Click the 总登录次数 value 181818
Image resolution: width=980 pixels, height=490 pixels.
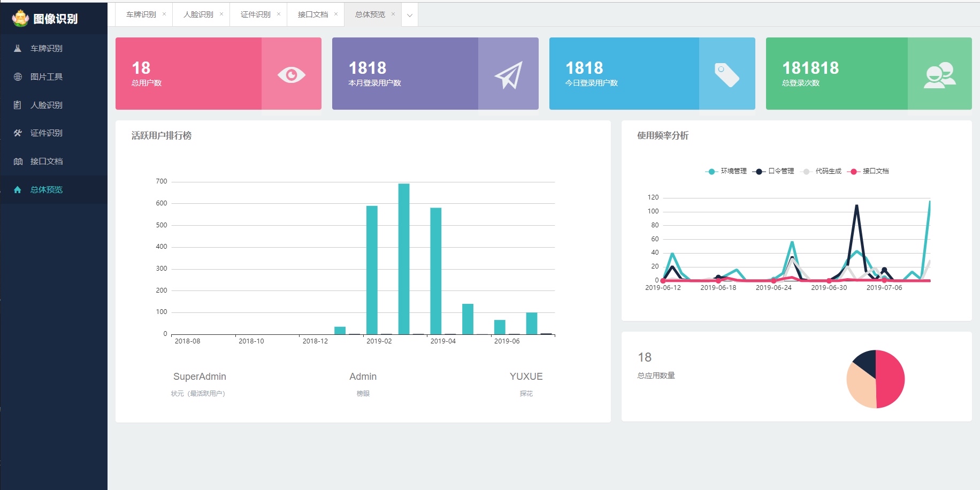(810, 68)
